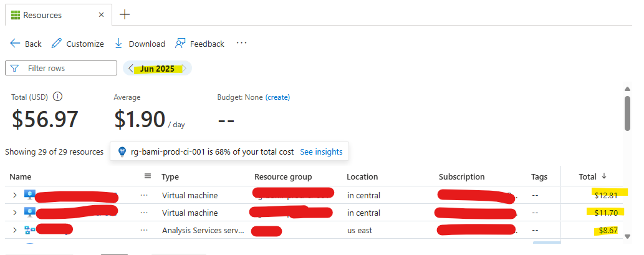Download the cost data
This screenshot has width=644, height=255.
pyautogui.click(x=140, y=44)
